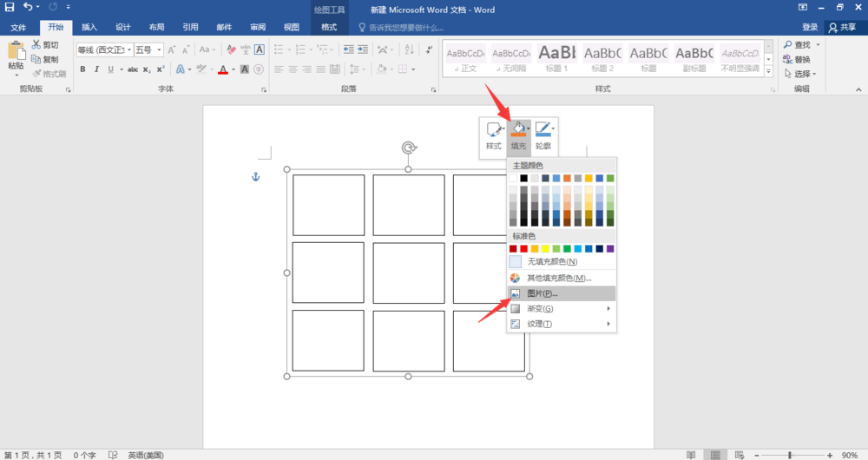Open the shape Style (样式) gallery
This screenshot has height=460, width=868.
point(494,130)
